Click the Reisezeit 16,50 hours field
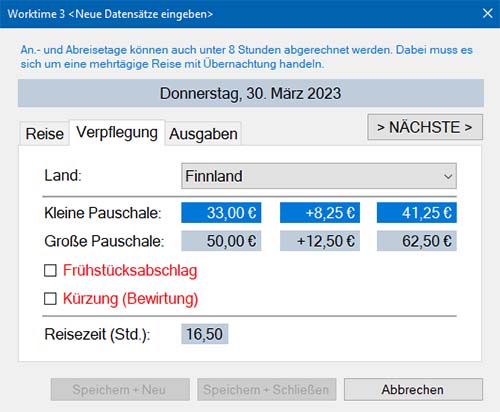The image size is (500, 412). point(205,334)
